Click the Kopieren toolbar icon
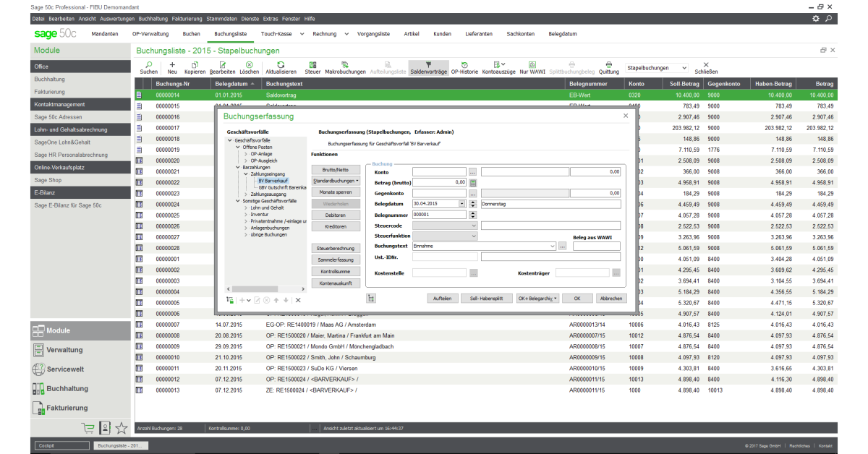Screen dimensions: 868x454 (x=195, y=64)
